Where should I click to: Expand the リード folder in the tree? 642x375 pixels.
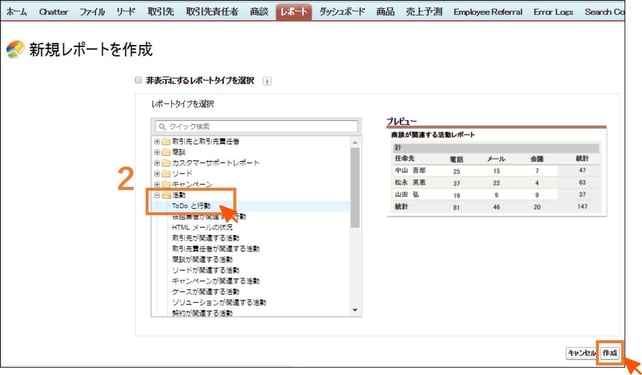[x=157, y=174]
